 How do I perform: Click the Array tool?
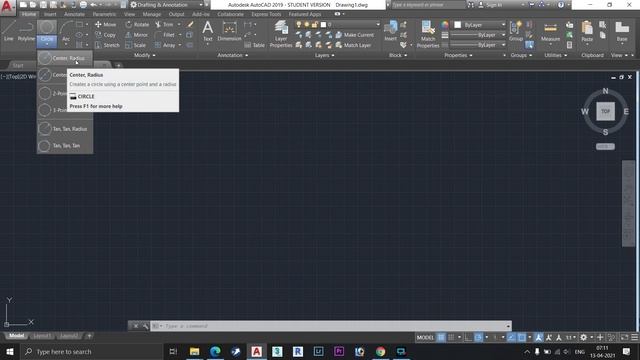[165, 45]
